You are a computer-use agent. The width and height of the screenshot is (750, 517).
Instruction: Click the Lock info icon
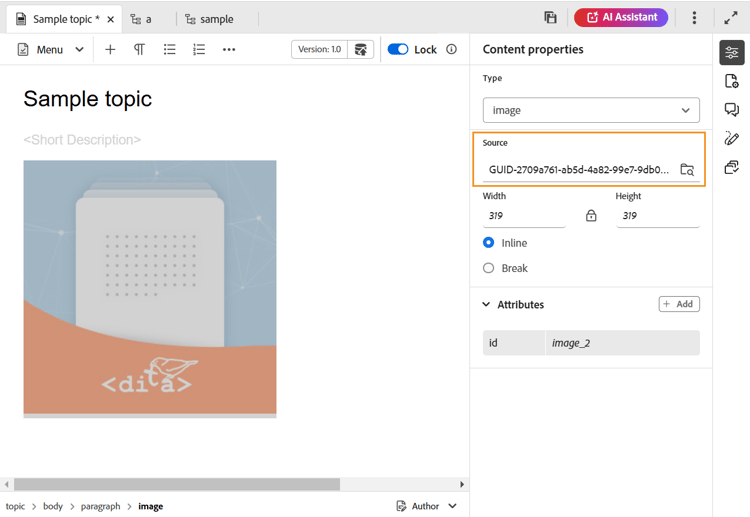(451, 49)
